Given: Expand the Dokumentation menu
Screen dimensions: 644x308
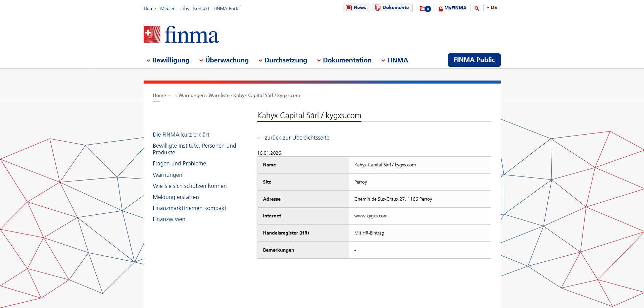Looking at the screenshot, I should click(x=344, y=60).
